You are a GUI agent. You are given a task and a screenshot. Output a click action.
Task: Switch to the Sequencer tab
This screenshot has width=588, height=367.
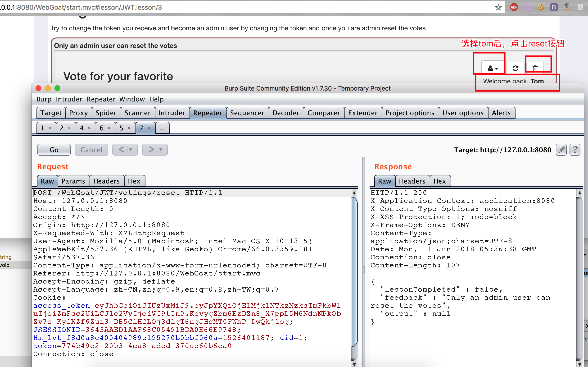[x=247, y=113]
